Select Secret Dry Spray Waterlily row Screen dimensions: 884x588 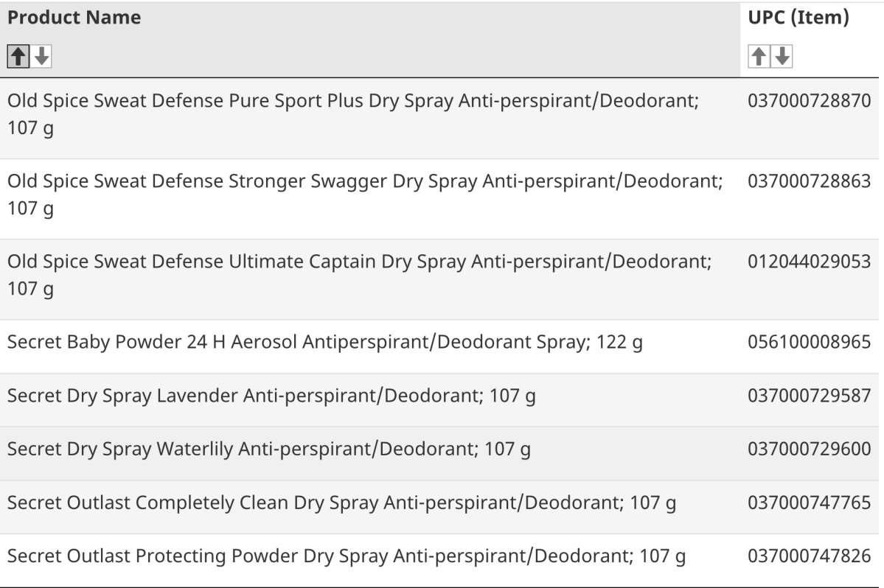pyautogui.click(x=268, y=449)
